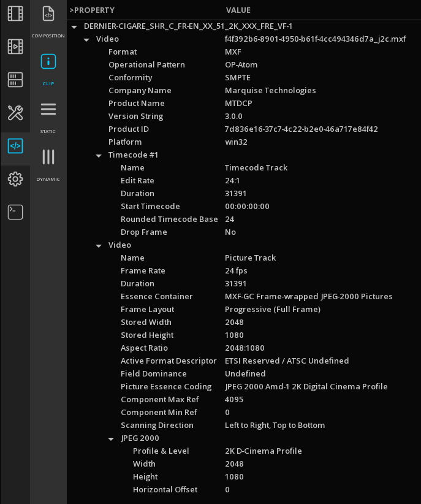Switch to the Dynamic metadata tab

(48, 165)
